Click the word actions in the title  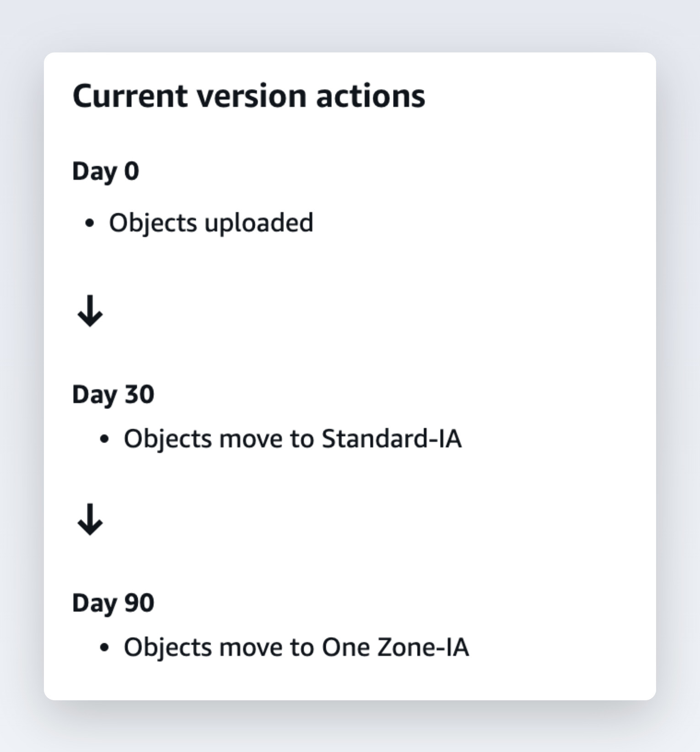pos(371,97)
